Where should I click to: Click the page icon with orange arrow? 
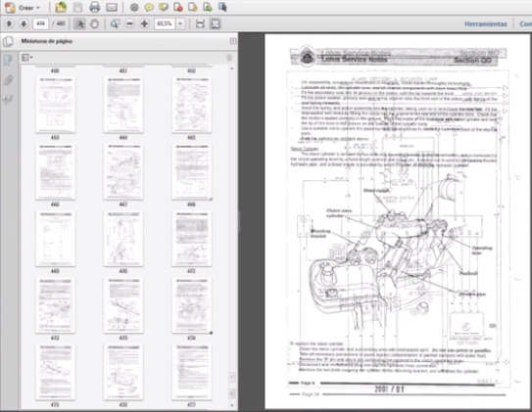[x=193, y=7]
